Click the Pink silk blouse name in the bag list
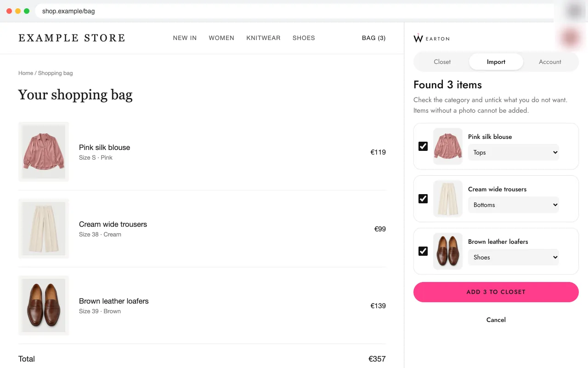588x368 pixels. click(x=104, y=148)
